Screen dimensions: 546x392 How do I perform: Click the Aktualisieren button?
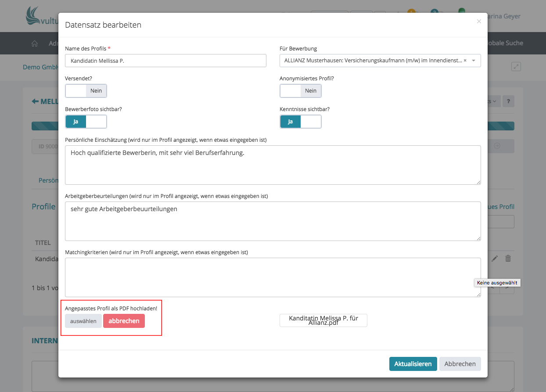click(x=413, y=364)
